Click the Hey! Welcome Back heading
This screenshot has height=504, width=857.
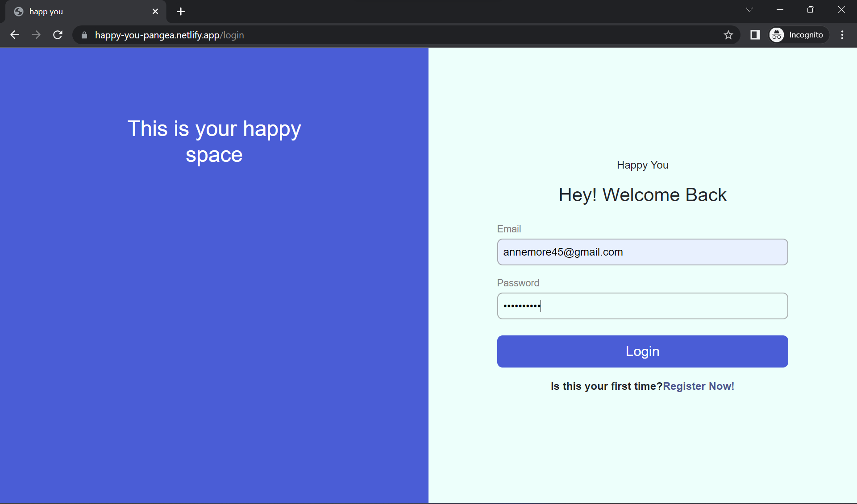point(642,195)
